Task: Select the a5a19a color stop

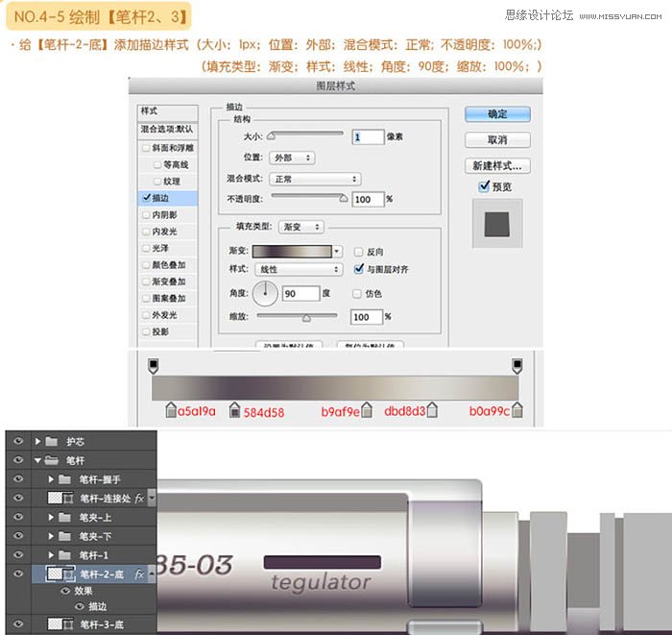Action: pyautogui.click(x=171, y=410)
